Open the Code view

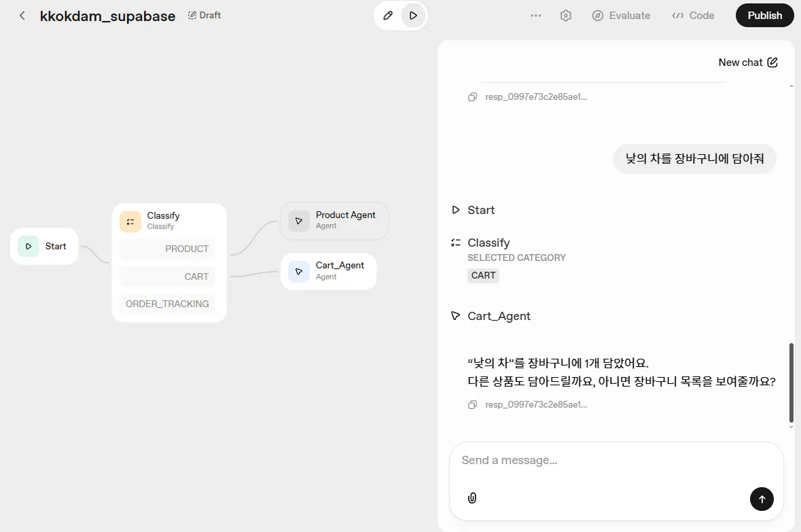[x=693, y=16]
